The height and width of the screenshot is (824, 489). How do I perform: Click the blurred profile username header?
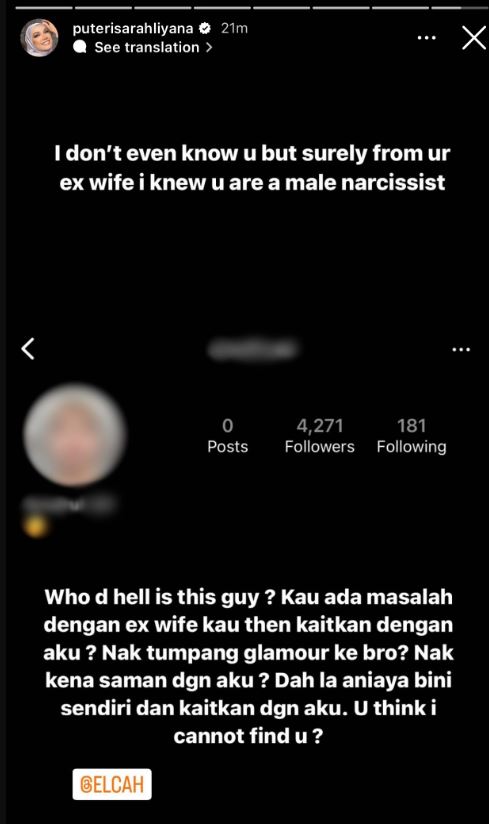(253, 349)
